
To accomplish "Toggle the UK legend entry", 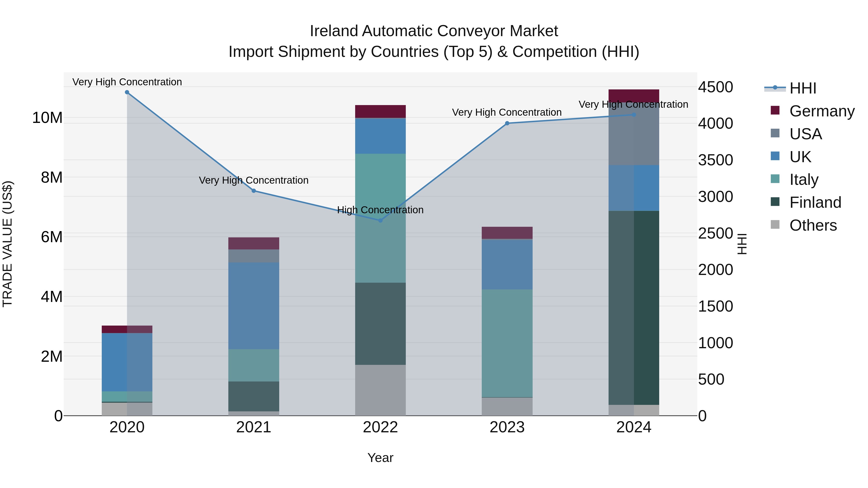I will pyautogui.click(x=791, y=157).
